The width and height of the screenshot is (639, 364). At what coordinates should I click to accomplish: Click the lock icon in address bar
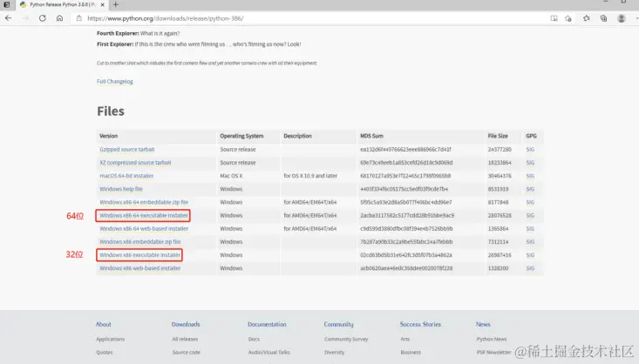(79, 18)
